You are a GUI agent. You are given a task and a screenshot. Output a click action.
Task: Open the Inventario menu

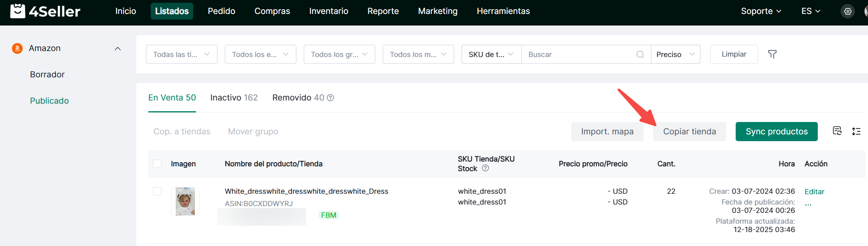328,11
